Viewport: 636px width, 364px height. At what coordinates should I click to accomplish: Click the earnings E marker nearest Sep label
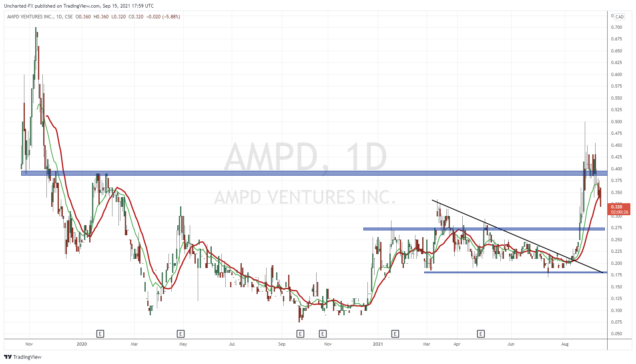(300, 334)
